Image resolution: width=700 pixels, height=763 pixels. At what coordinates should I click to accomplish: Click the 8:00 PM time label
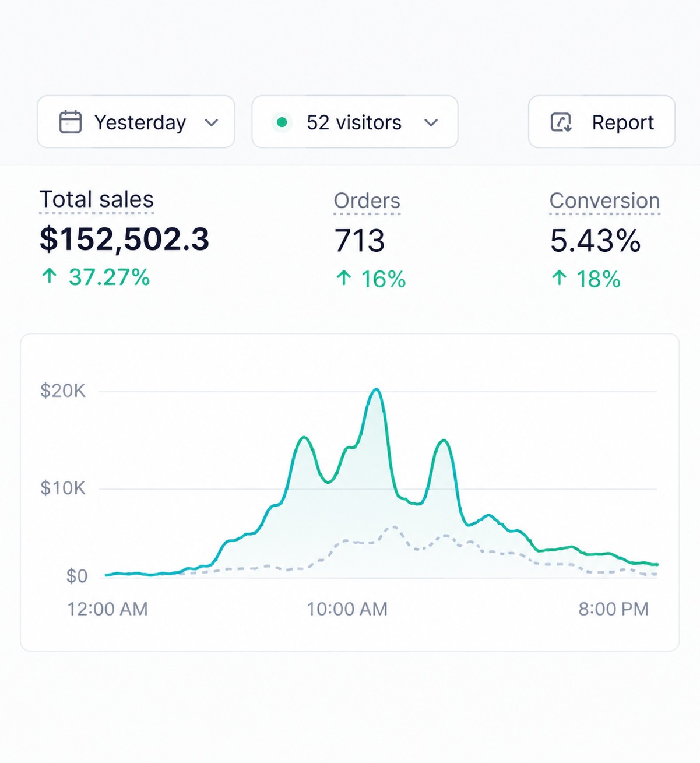point(613,609)
